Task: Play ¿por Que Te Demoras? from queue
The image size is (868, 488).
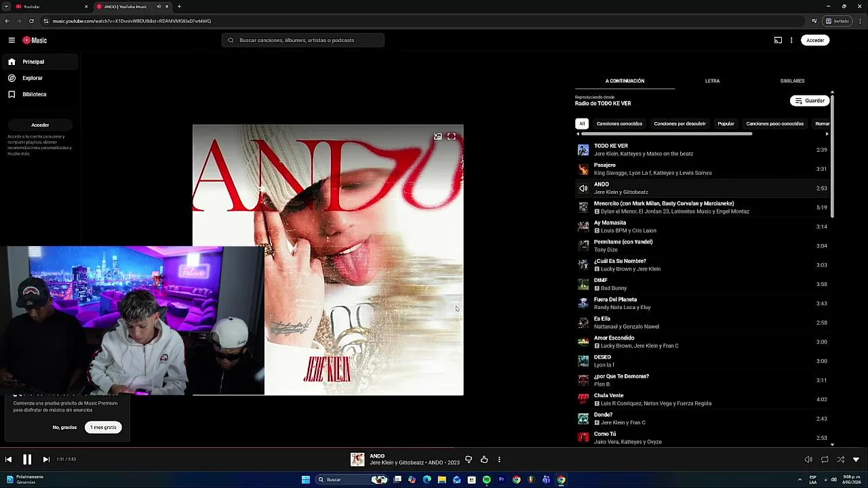Action: (703, 380)
